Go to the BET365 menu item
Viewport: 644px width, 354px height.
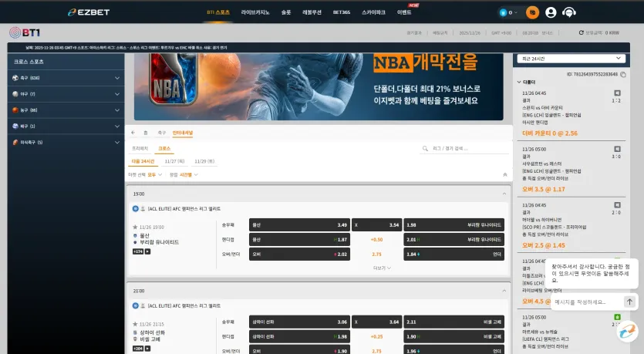tap(342, 12)
